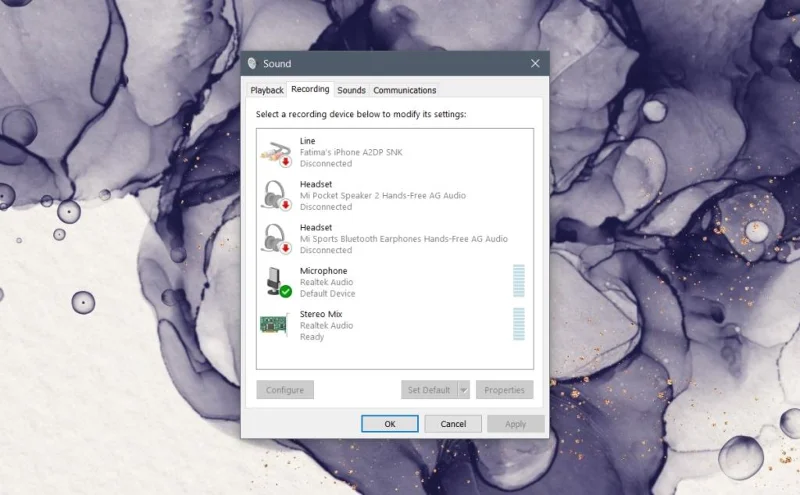Screen dimensions: 800x495
Task: Click "Disconnected" status under the Line device
Action: 326,163
